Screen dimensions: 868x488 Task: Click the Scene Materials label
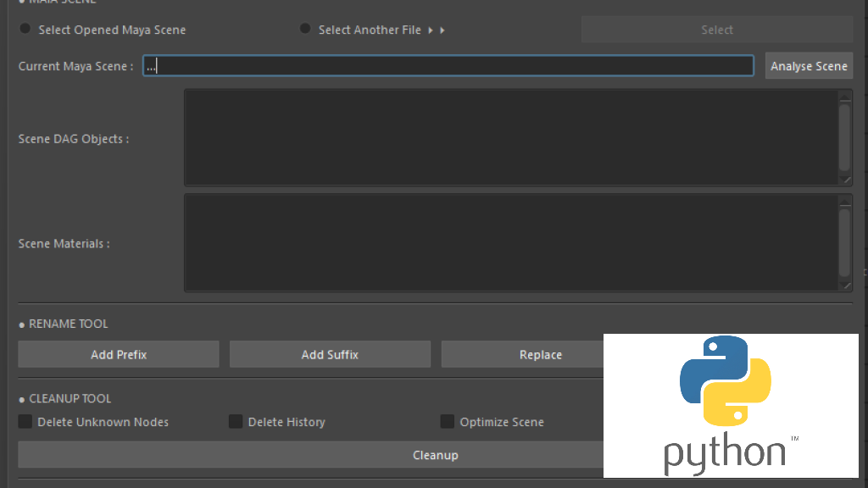coord(64,243)
